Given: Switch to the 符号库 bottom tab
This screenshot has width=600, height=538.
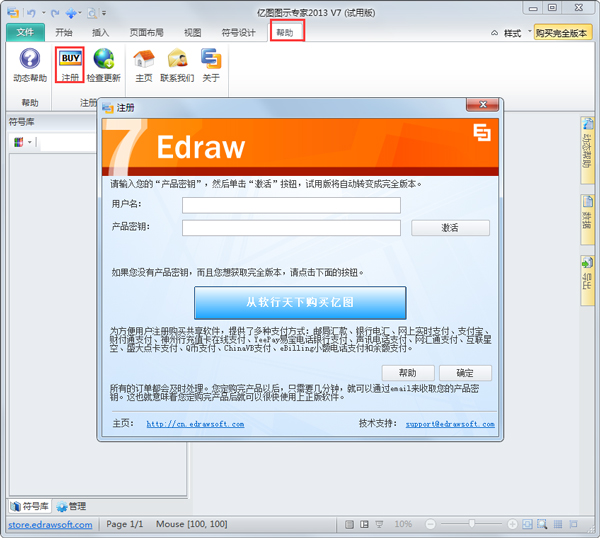Looking at the screenshot, I should (x=30, y=506).
